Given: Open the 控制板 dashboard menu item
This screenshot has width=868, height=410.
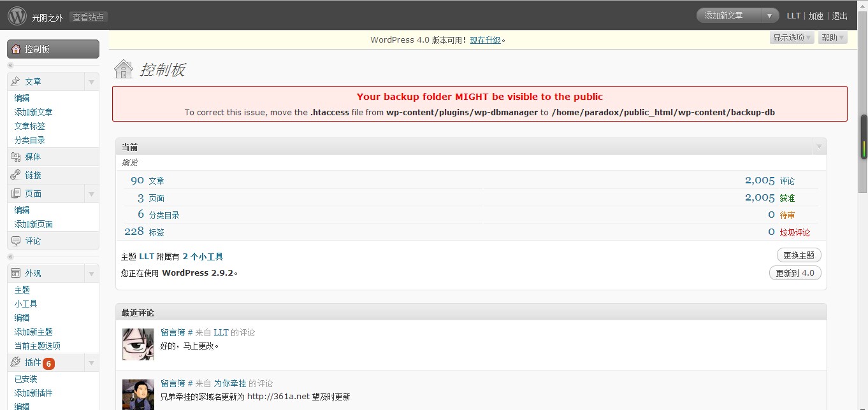Looking at the screenshot, I should (x=53, y=49).
